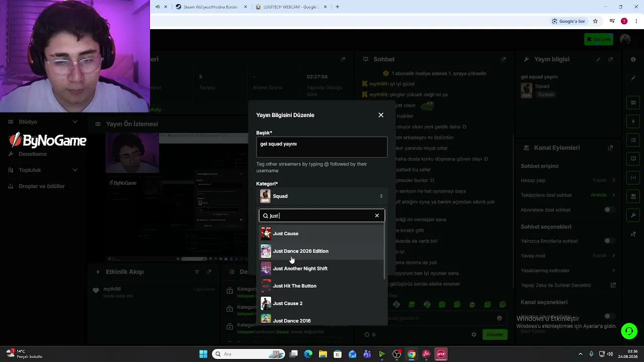Close the Yayın Bilgisini Düzenle dialog

coord(381,115)
